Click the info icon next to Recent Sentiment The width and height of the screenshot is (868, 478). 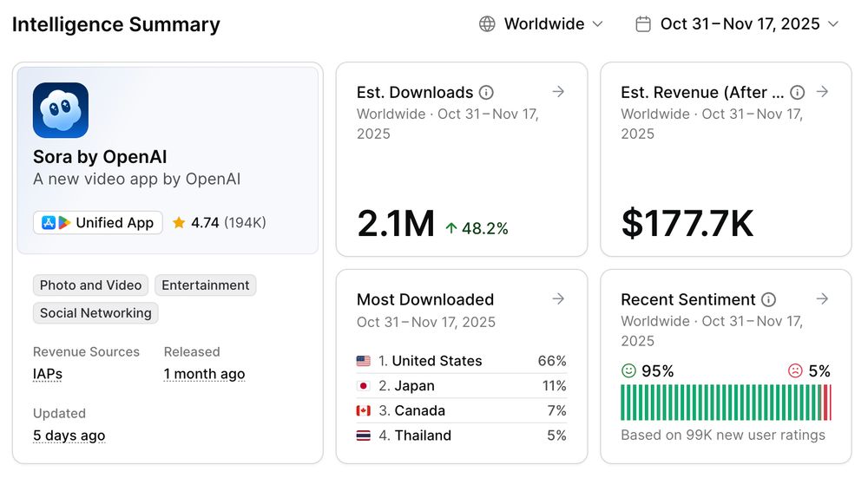pyautogui.click(x=768, y=300)
